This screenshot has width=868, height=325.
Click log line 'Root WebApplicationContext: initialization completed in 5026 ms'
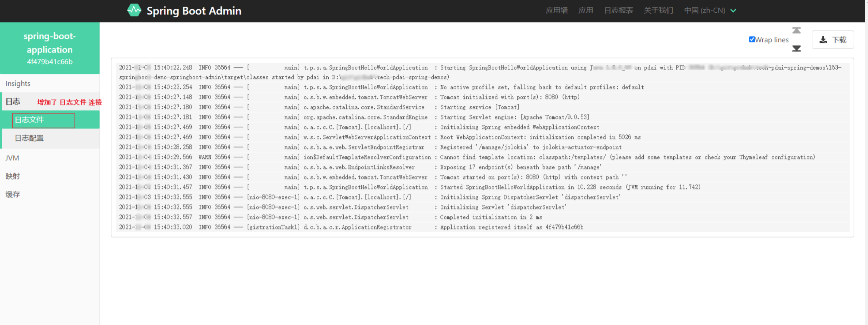tap(482, 137)
